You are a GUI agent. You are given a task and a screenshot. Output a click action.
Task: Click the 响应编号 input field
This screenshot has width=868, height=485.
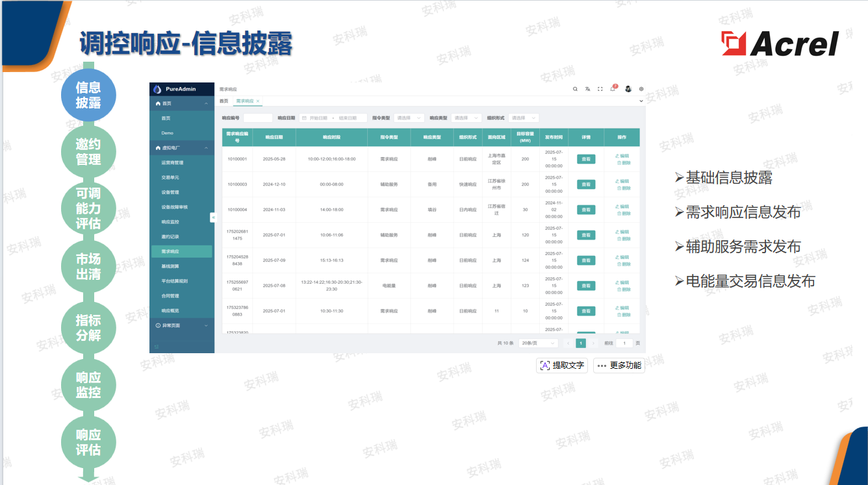(x=257, y=118)
